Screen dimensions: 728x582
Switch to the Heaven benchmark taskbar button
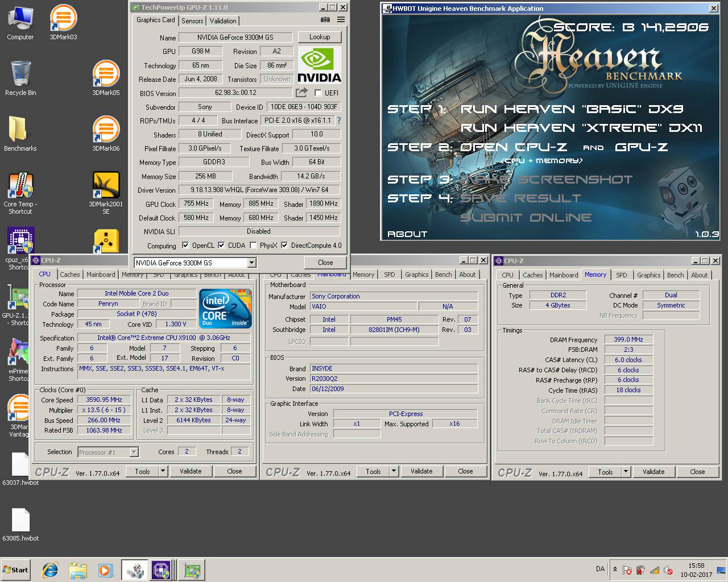134,570
